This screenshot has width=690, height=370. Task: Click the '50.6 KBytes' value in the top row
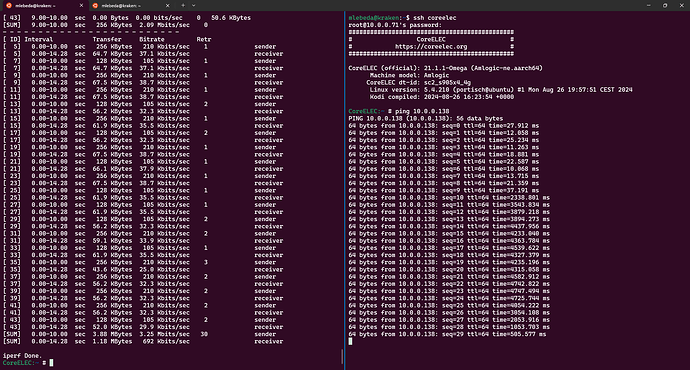(231, 18)
